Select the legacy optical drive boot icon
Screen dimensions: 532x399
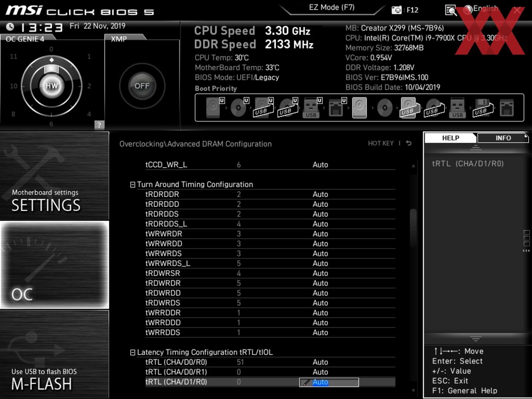click(x=385, y=108)
